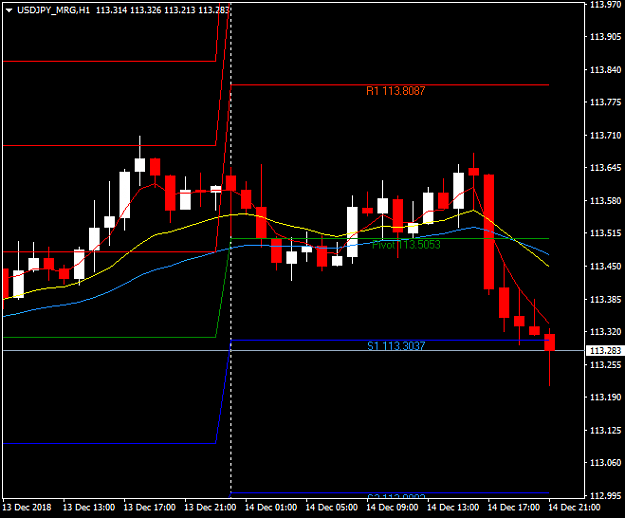This screenshot has height=518, width=625.
Task: Click the 113.450 price scale value
Action: point(605,266)
